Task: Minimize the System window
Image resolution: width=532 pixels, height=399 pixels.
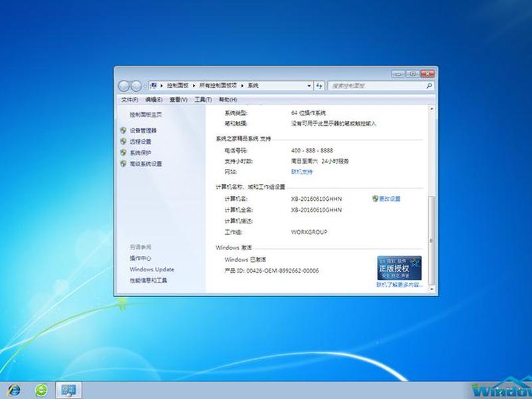Action: pos(398,74)
